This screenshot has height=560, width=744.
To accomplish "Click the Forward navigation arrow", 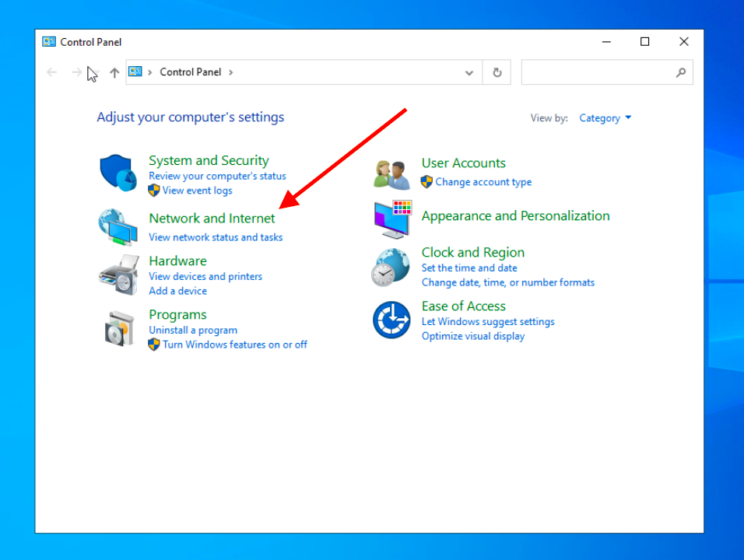I will [x=76, y=72].
